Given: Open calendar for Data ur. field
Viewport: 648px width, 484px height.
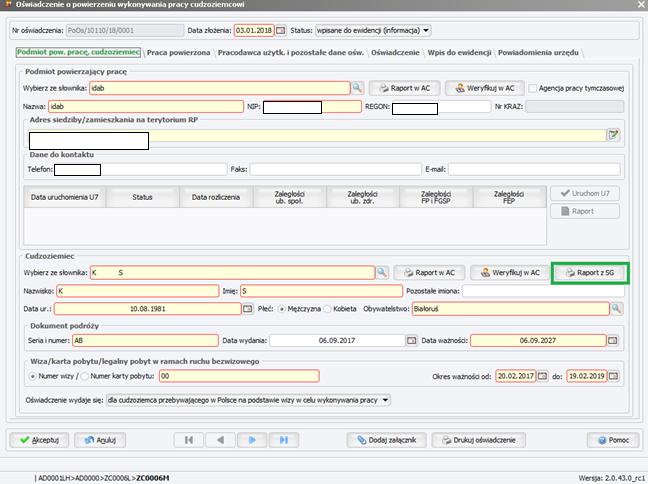Looking at the screenshot, I should tap(248, 309).
